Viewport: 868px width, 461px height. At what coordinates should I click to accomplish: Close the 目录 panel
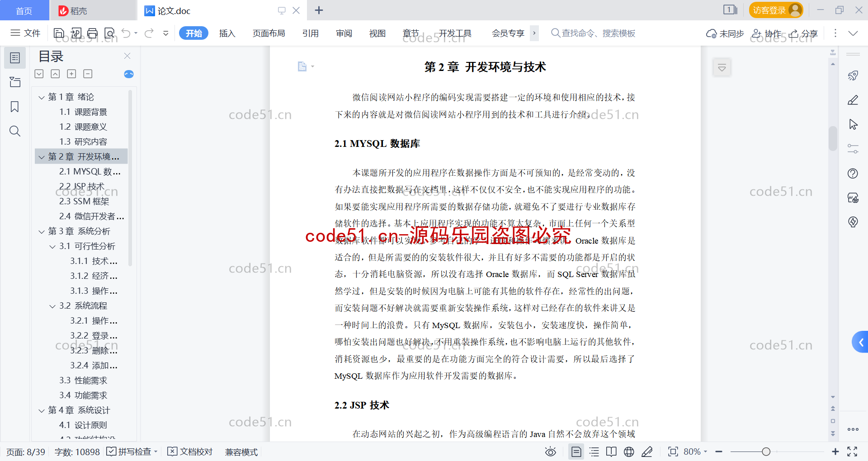click(x=127, y=56)
